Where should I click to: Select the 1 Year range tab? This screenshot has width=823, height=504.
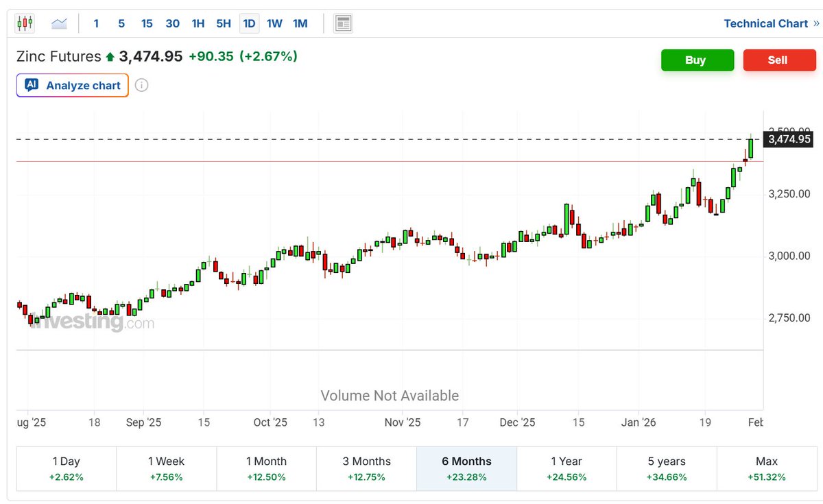pyautogui.click(x=567, y=469)
